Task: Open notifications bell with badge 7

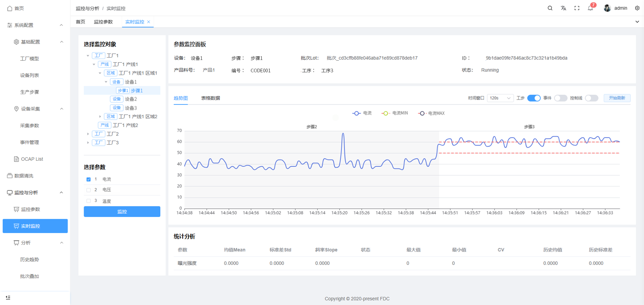Action: (x=590, y=8)
